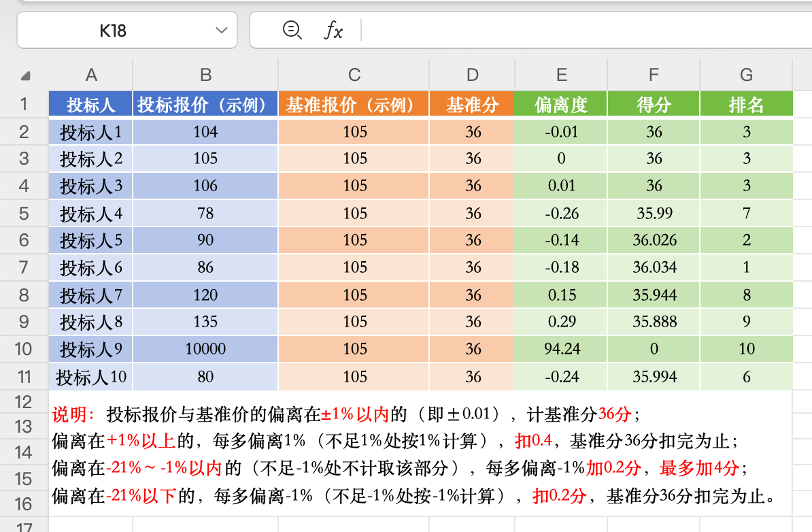Open the Name Box dropdown arrow
This screenshot has width=812, height=532.
pyautogui.click(x=222, y=31)
